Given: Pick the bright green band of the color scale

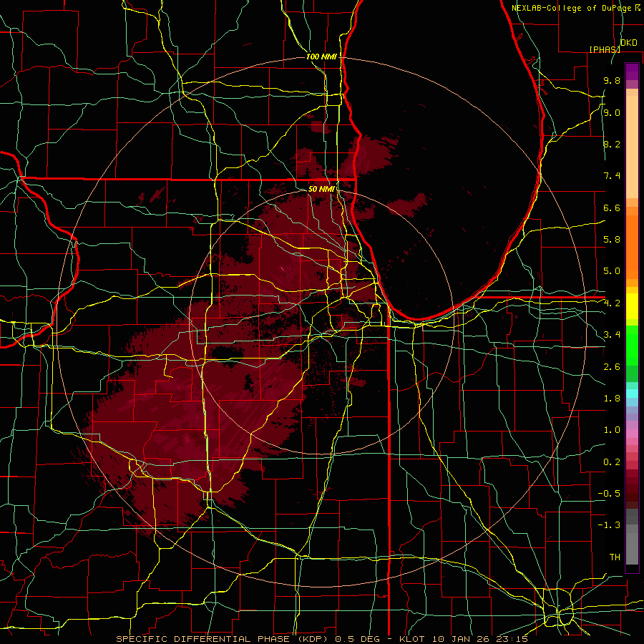Looking at the screenshot, I should [632, 346].
